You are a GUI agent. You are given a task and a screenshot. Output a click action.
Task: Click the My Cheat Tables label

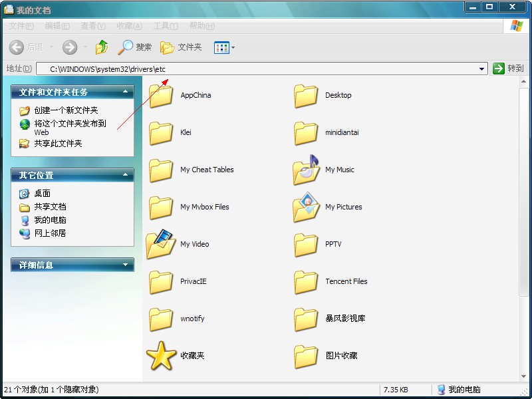(207, 170)
